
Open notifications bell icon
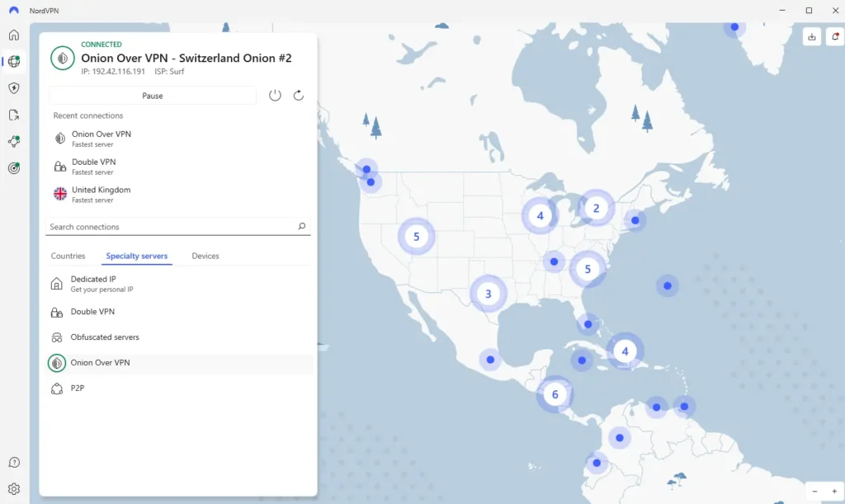pyautogui.click(x=835, y=36)
